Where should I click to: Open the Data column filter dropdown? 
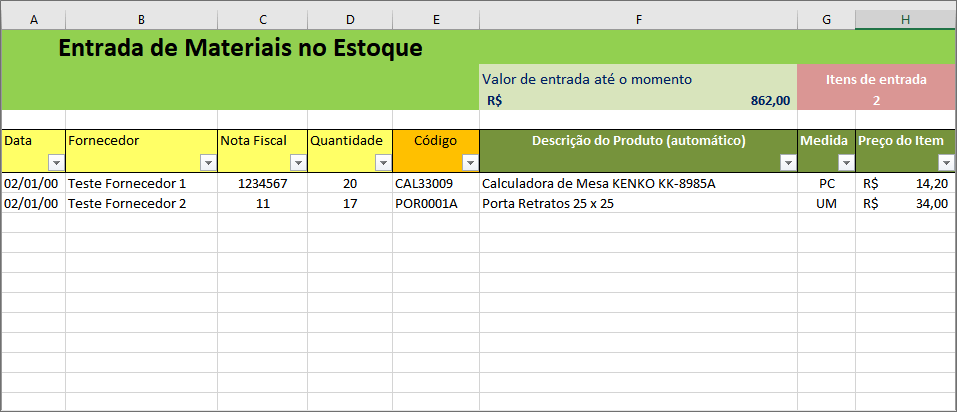click(56, 163)
